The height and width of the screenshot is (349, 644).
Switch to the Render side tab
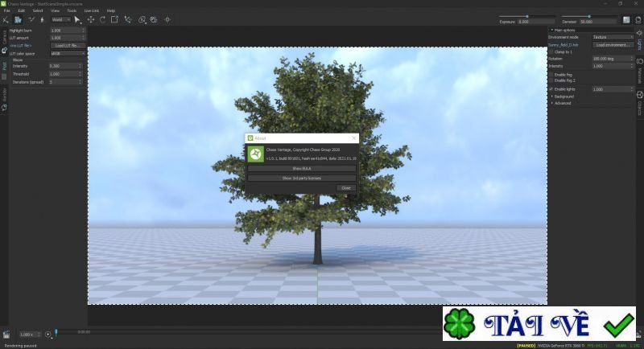[x=4, y=99]
